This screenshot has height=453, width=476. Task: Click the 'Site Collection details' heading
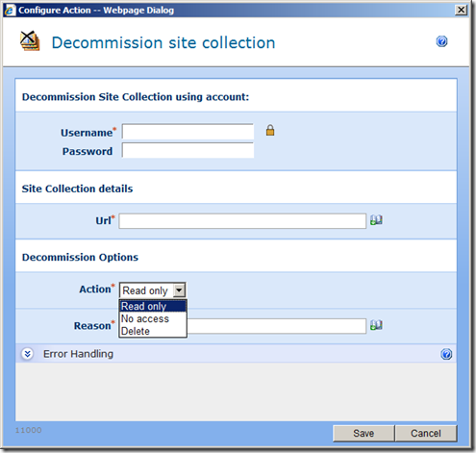pos(77,189)
